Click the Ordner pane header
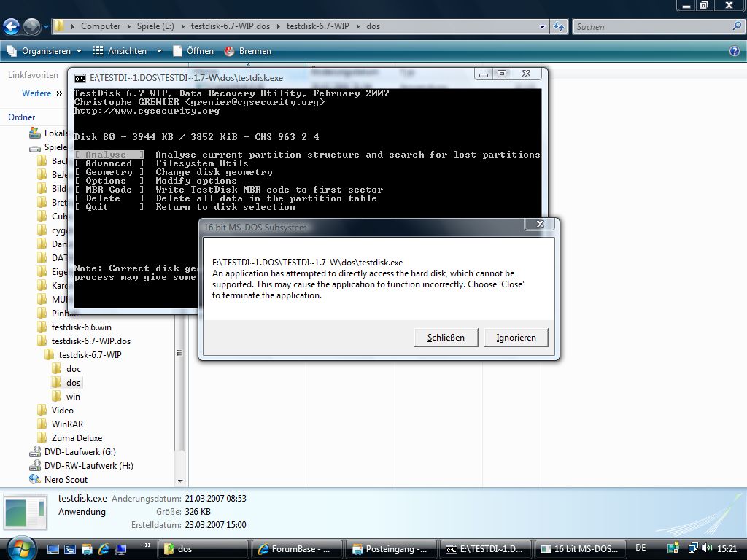 pyautogui.click(x=21, y=117)
